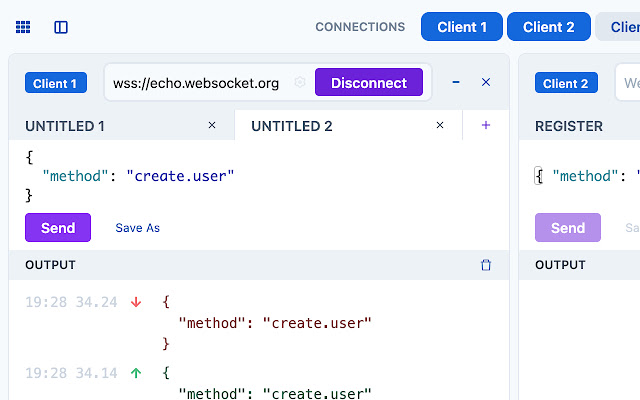Close the Untitled 2 tab
Screen dimensions: 640x400
pyautogui.click(x=440, y=126)
